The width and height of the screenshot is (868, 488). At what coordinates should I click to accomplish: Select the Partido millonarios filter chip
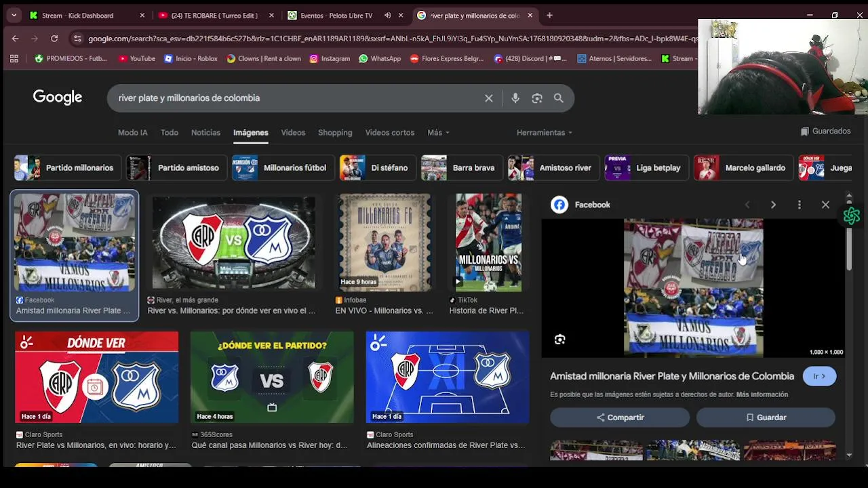click(68, 168)
